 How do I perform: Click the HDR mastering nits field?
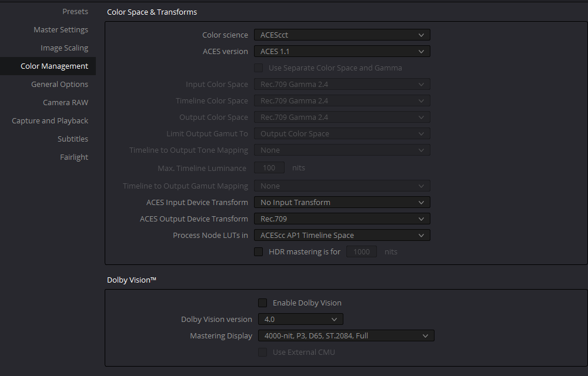coord(362,251)
